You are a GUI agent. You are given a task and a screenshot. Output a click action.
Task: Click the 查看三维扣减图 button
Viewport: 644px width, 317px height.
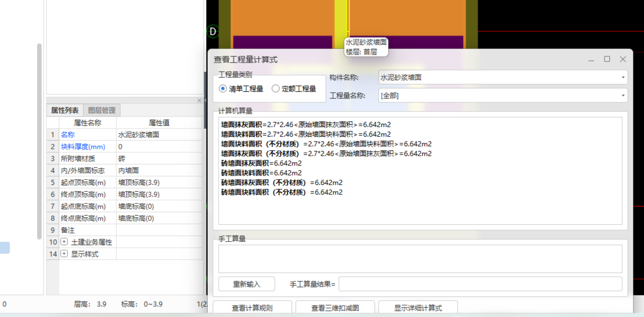(335, 308)
